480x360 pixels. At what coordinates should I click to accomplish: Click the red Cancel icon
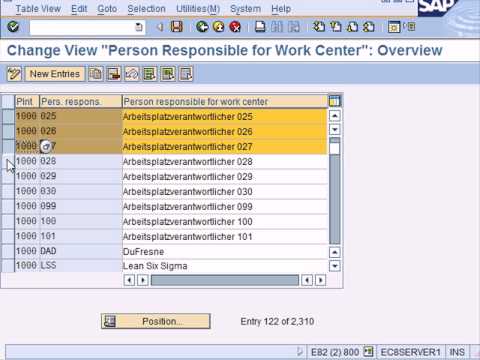coord(235,27)
